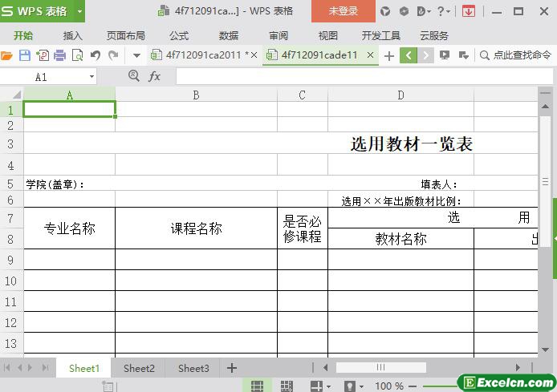Expand the Name Box dropdown arrow

[x=91, y=77]
